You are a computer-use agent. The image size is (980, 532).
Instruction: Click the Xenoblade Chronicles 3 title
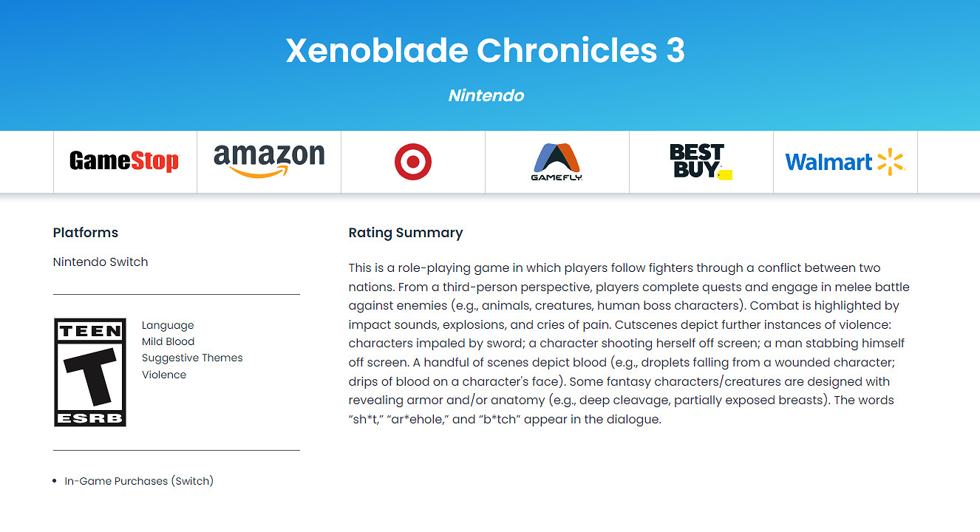point(486,51)
